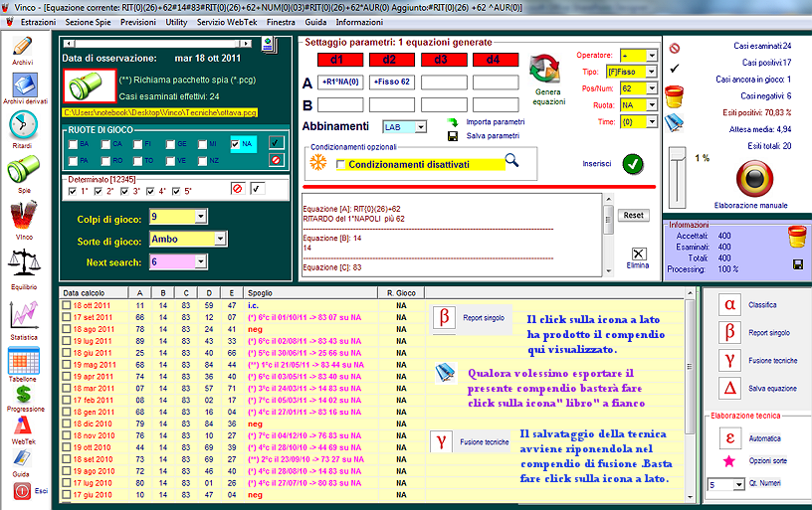Open Archivi derivati icon

coord(24,85)
